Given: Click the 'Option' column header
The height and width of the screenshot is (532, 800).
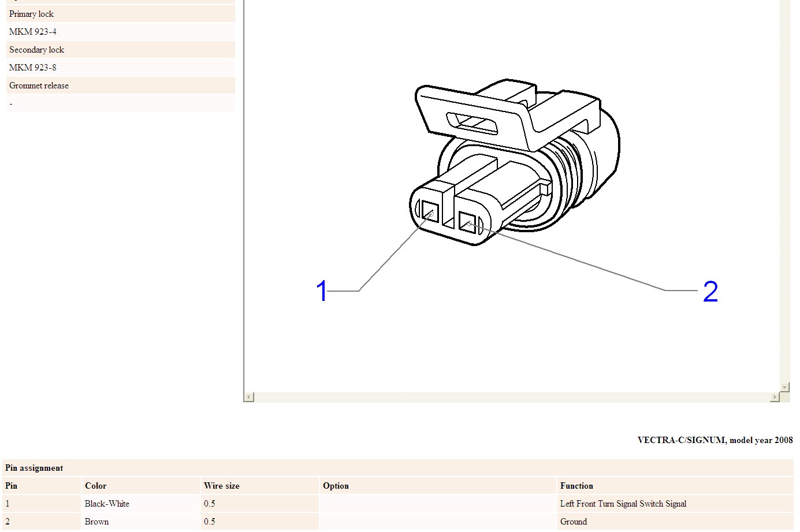Looking at the screenshot, I should click(438, 486).
